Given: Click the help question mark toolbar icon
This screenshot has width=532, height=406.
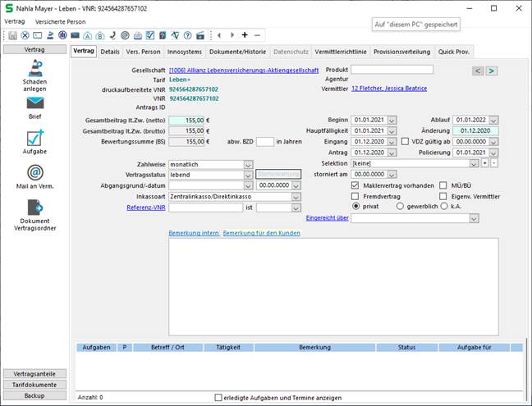Looking at the screenshot, I should pyautogui.click(x=188, y=35).
